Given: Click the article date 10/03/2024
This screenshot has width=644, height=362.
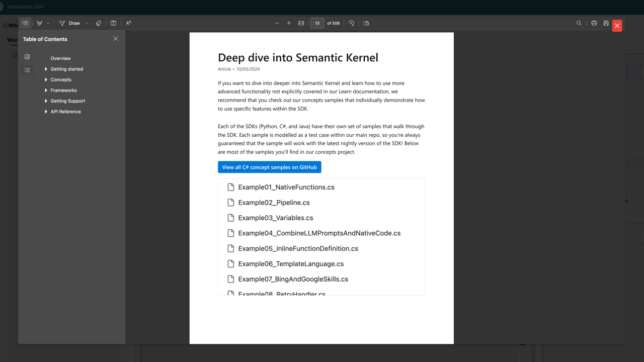Looking at the screenshot, I should click(248, 69).
